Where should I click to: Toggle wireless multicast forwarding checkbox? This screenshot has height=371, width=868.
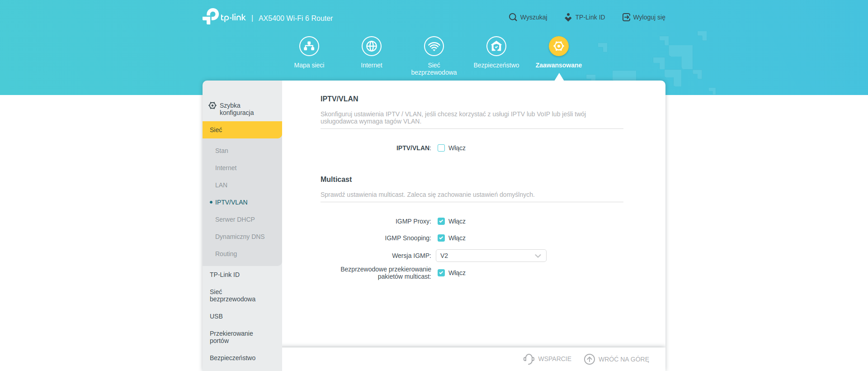pyautogui.click(x=441, y=273)
